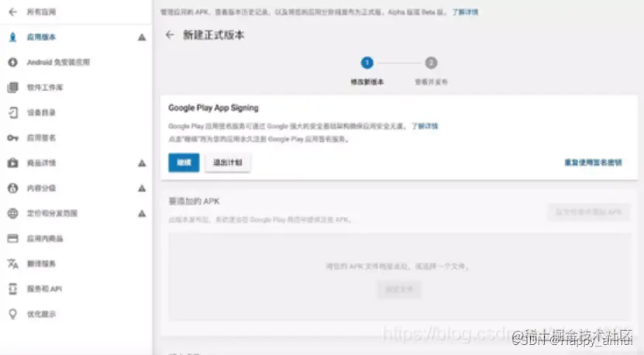Click the 商品详情 shopping bag icon
Image resolution: width=644 pixels, height=355 pixels.
[x=12, y=163]
